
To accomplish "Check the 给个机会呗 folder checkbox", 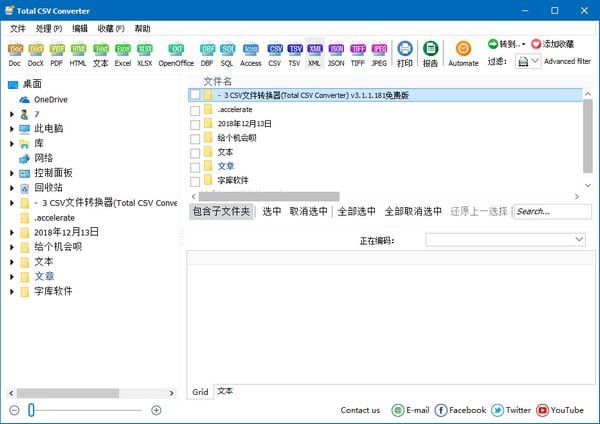I will tap(195, 139).
